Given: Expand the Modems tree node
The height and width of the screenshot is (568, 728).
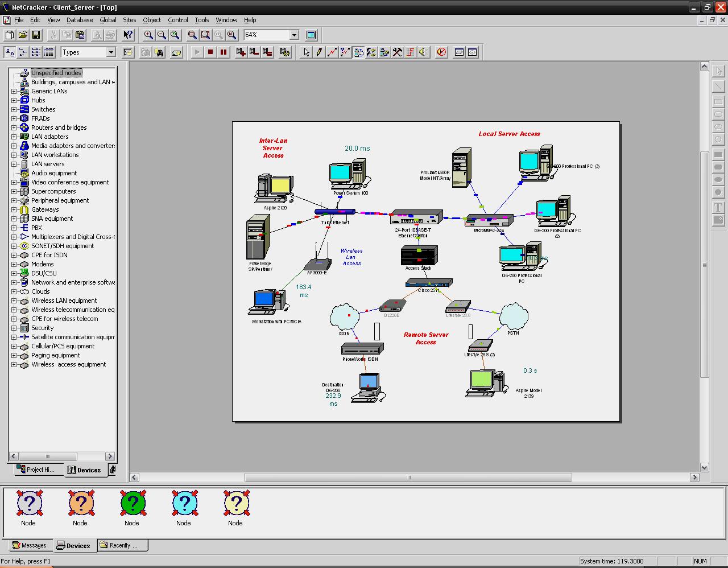Looking at the screenshot, I should click(x=14, y=264).
